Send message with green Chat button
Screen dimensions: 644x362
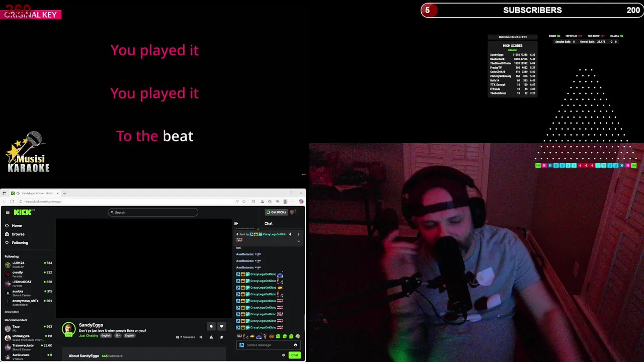click(295, 355)
